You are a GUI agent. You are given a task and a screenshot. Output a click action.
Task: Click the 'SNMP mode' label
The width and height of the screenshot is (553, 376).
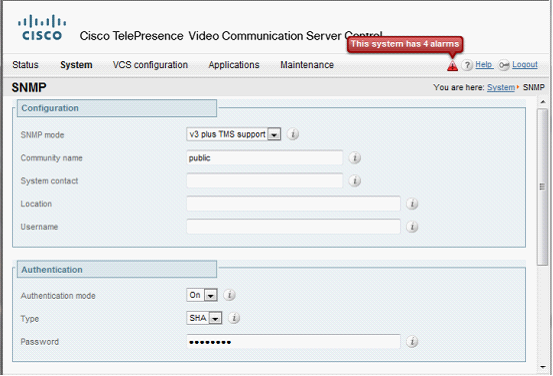click(42, 135)
